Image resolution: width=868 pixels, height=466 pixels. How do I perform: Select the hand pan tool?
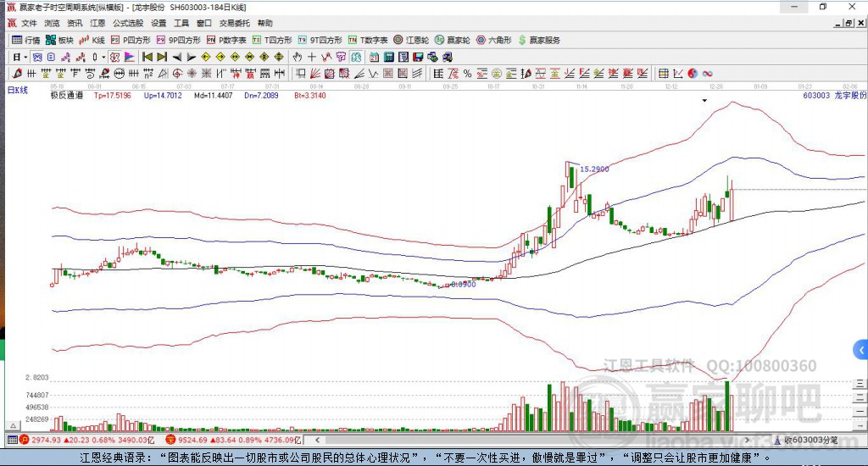click(x=297, y=57)
